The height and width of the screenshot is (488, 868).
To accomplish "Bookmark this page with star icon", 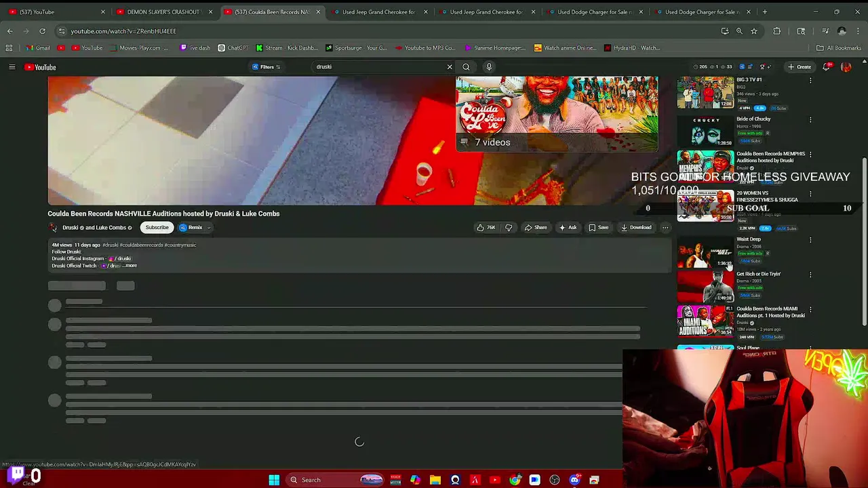I will tap(753, 31).
